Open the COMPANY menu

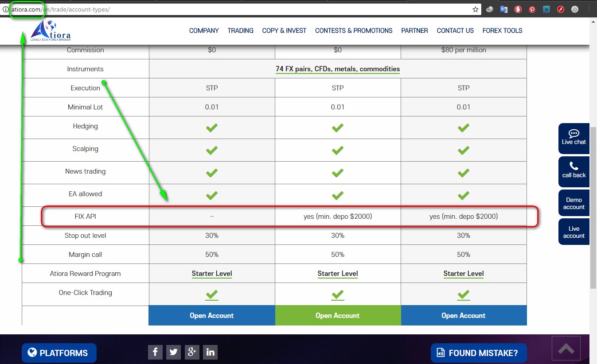click(x=204, y=31)
